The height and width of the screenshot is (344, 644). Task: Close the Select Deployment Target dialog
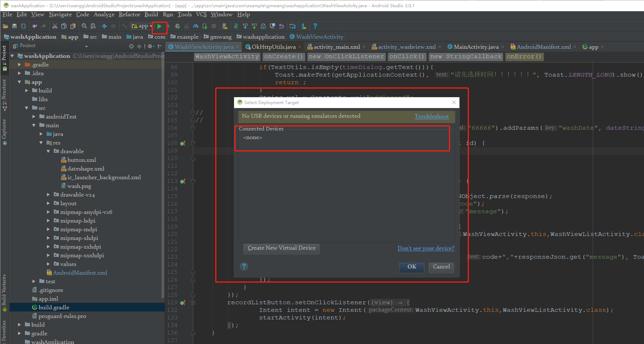454,102
